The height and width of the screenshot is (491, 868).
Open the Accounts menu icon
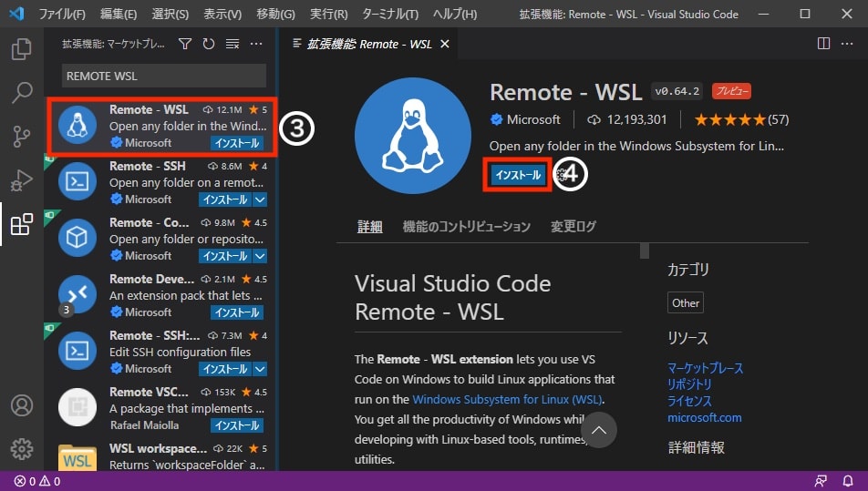(22, 405)
